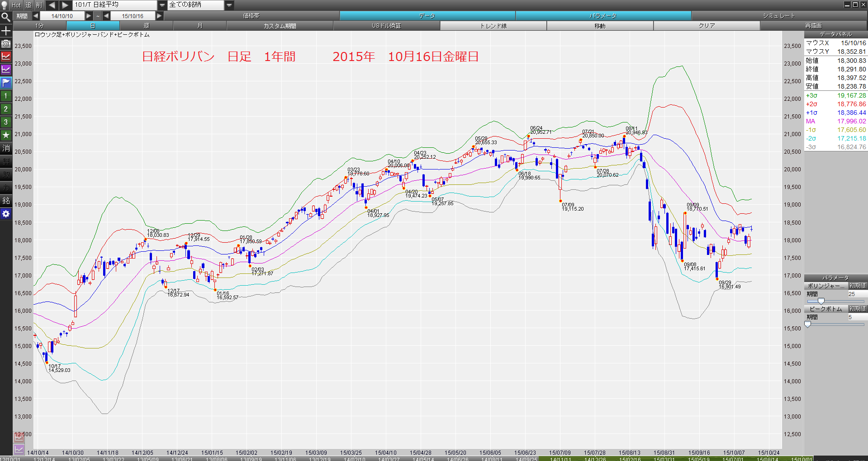The height and width of the screenshot is (461, 868).
Task: Select the purple line chart icon
Action: [6, 70]
